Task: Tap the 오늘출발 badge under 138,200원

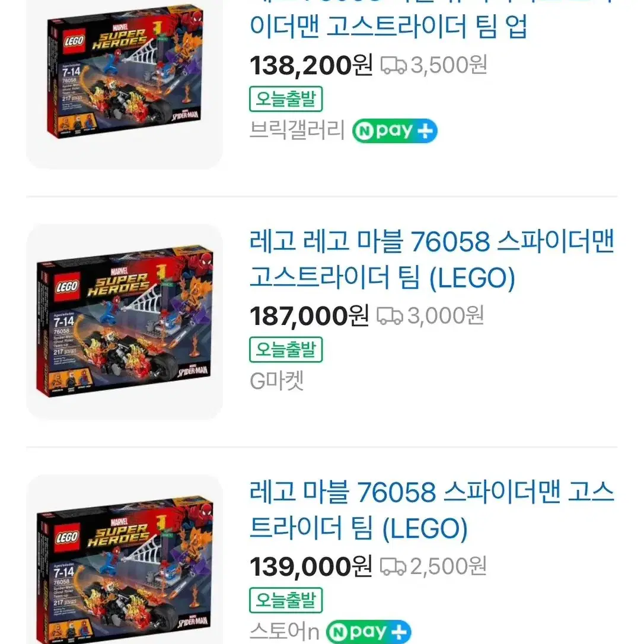Action: pos(286,99)
